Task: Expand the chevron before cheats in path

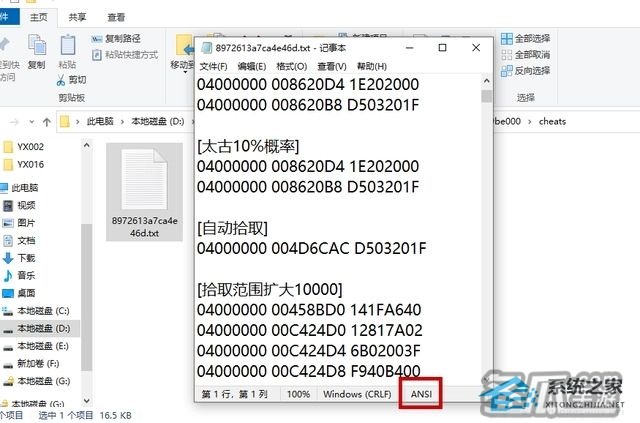Action: click(529, 122)
